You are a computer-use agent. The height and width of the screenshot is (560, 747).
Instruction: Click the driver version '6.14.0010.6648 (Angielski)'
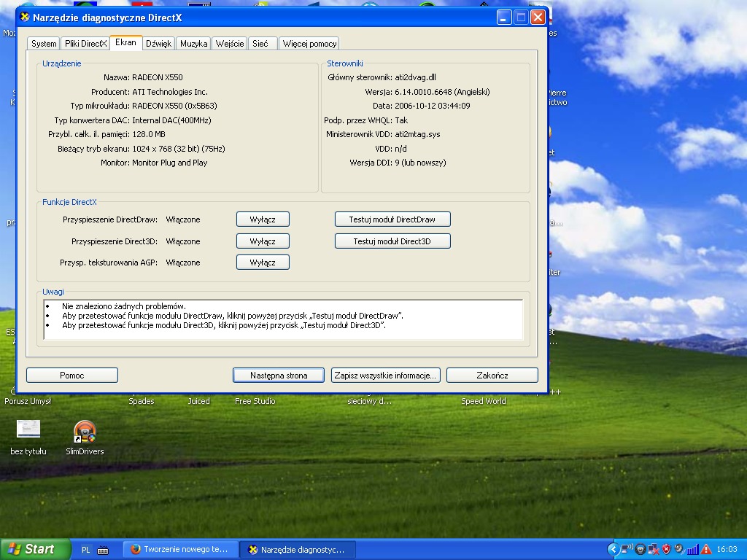(x=442, y=92)
